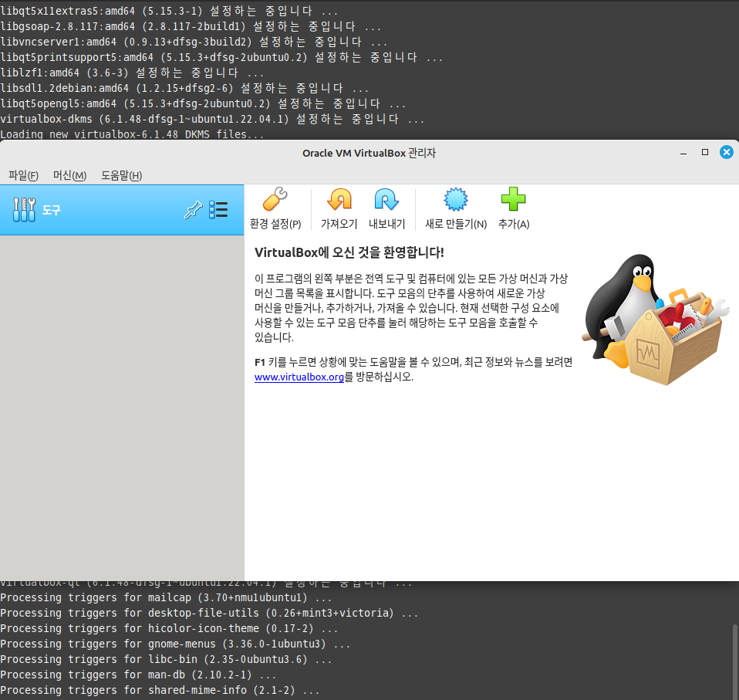Viewport: 739px width, 700px height.
Task: Minimize the VirtualBox manager window
Action: (x=683, y=153)
